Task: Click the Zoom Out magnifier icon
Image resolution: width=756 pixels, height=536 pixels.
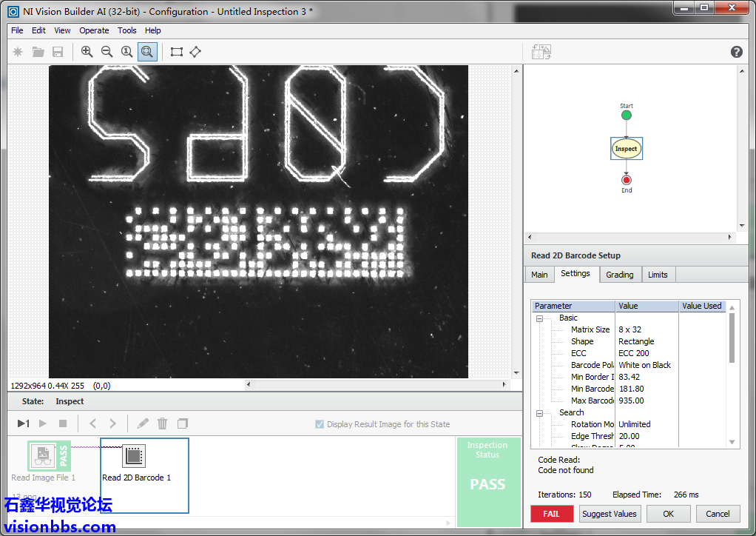Action: tap(107, 52)
